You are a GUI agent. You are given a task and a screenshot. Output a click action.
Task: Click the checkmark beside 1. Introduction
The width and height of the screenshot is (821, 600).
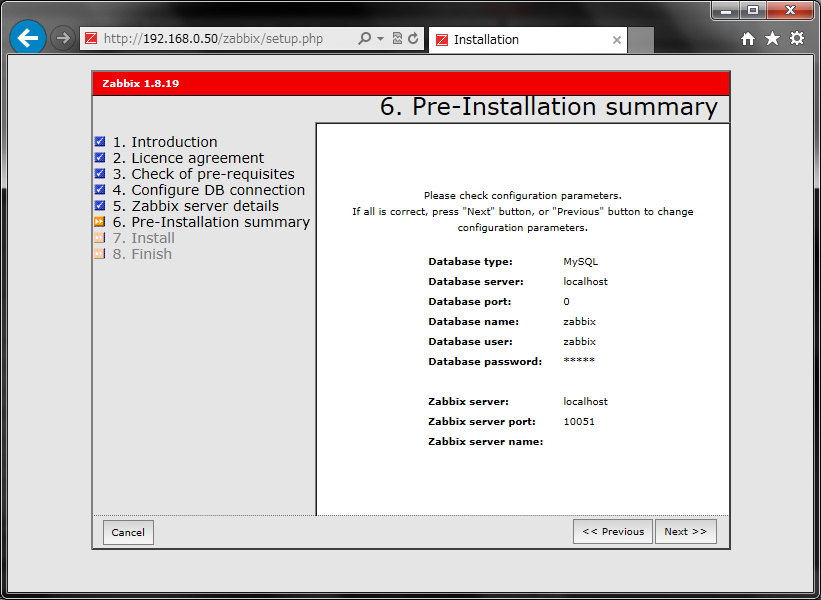click(x=99, y=141)
